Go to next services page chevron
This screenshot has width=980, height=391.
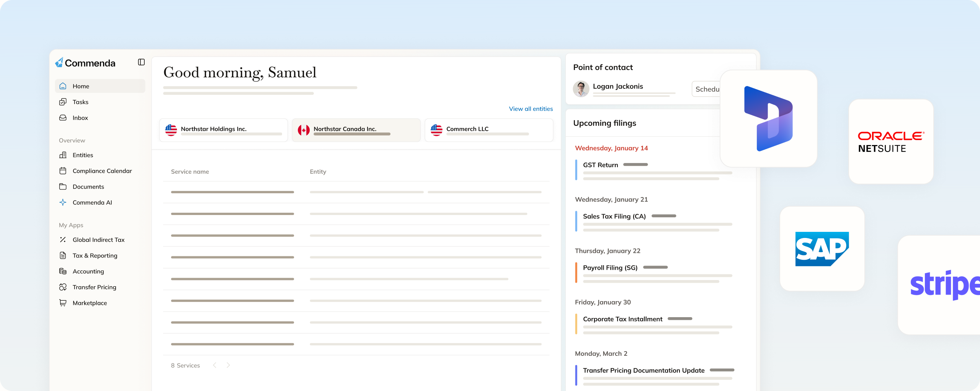[x=228, y=365]
